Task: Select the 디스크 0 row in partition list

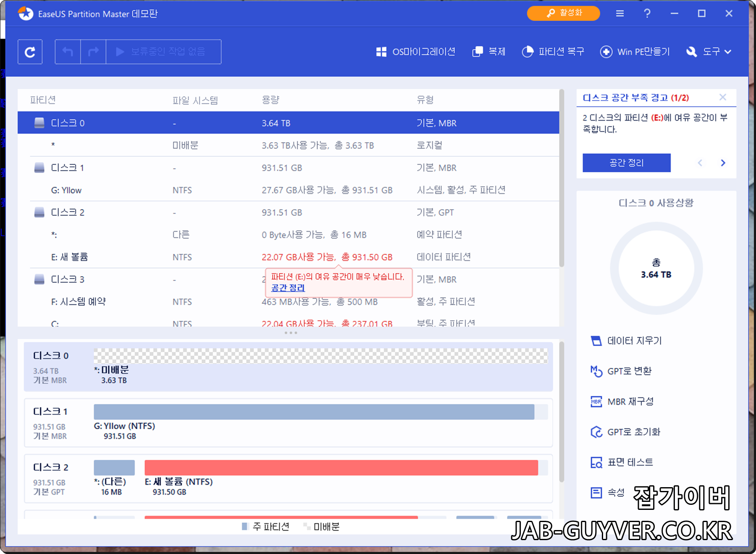Action: click(x=288, y=123)
